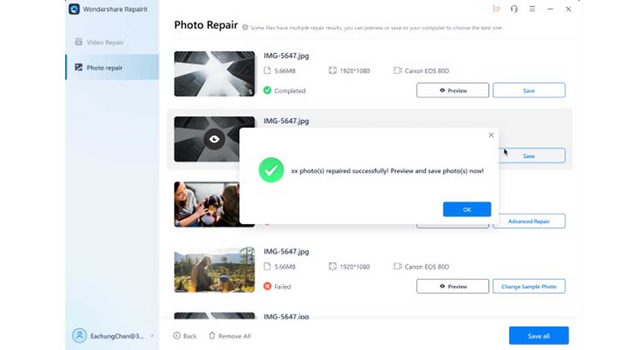The width and height of the screenshot is (644, 350).
Task: Click the Wondershare Repairit logo
Action: (74, 9)
